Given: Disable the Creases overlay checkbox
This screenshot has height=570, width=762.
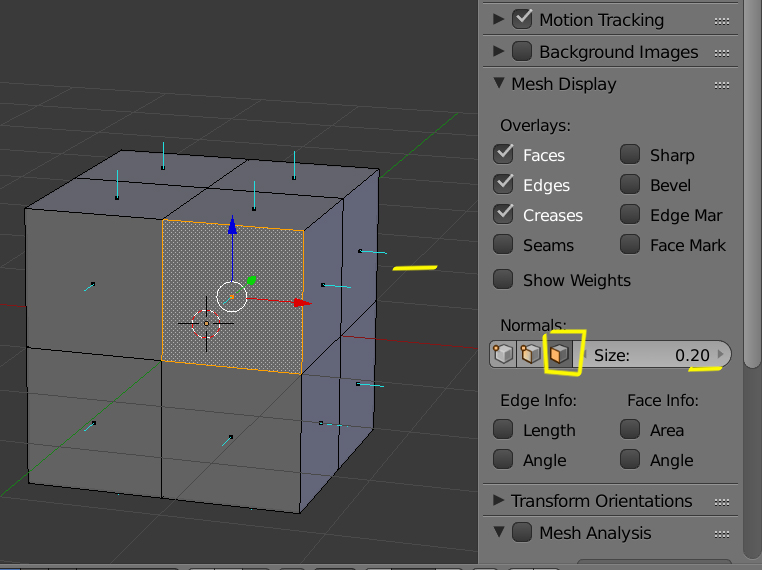Looking at the screenshot, I should (503, 215).
